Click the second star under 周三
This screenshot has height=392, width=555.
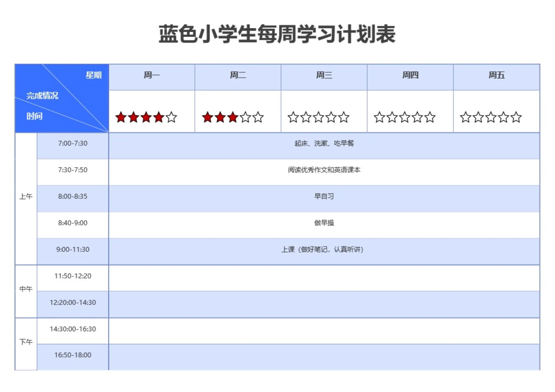[306, 117]
